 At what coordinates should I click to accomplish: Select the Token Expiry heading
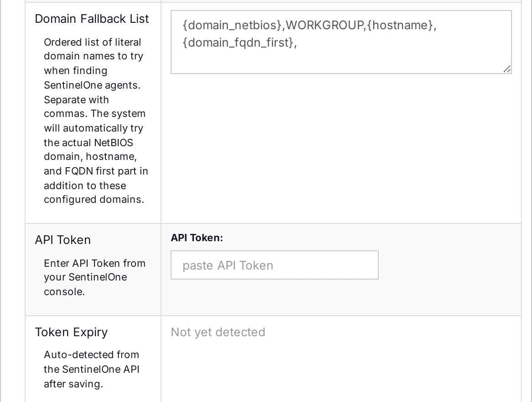point(71,332)
